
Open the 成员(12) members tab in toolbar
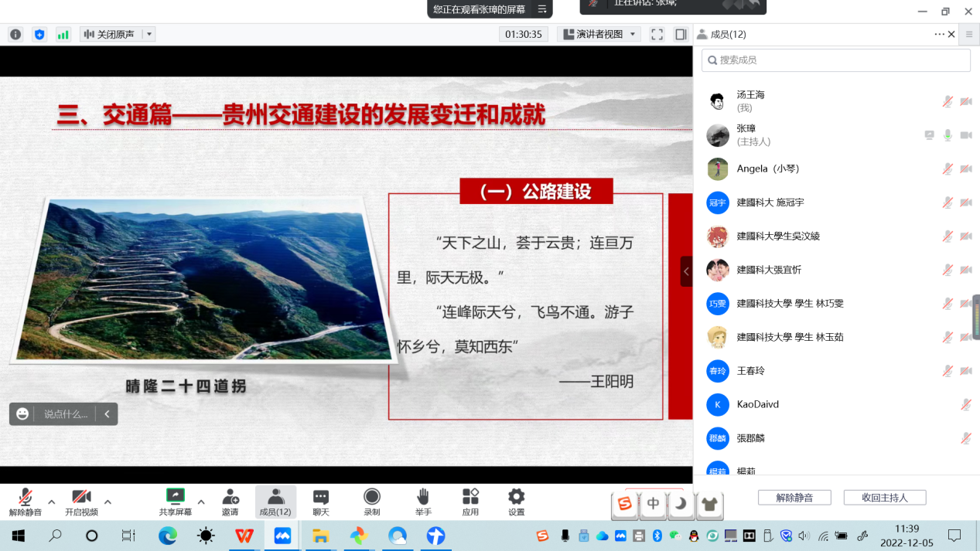click(x=275, y=501)
